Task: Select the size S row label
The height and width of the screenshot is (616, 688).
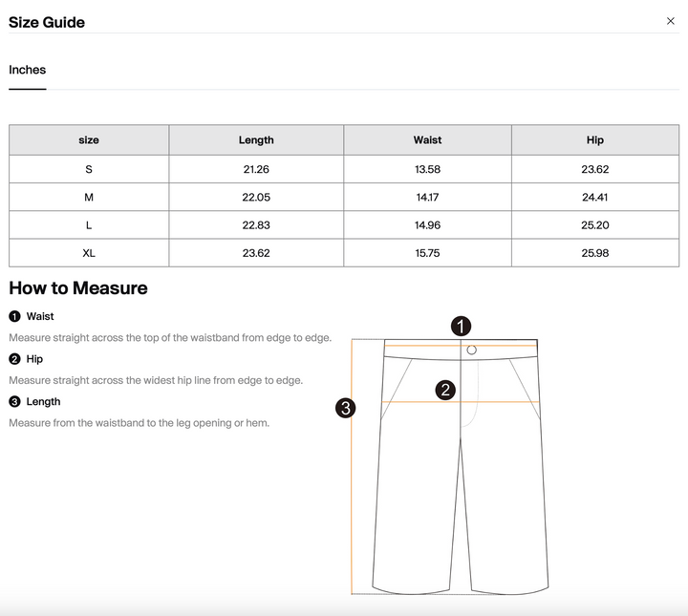Action: (x=89, y=169)
